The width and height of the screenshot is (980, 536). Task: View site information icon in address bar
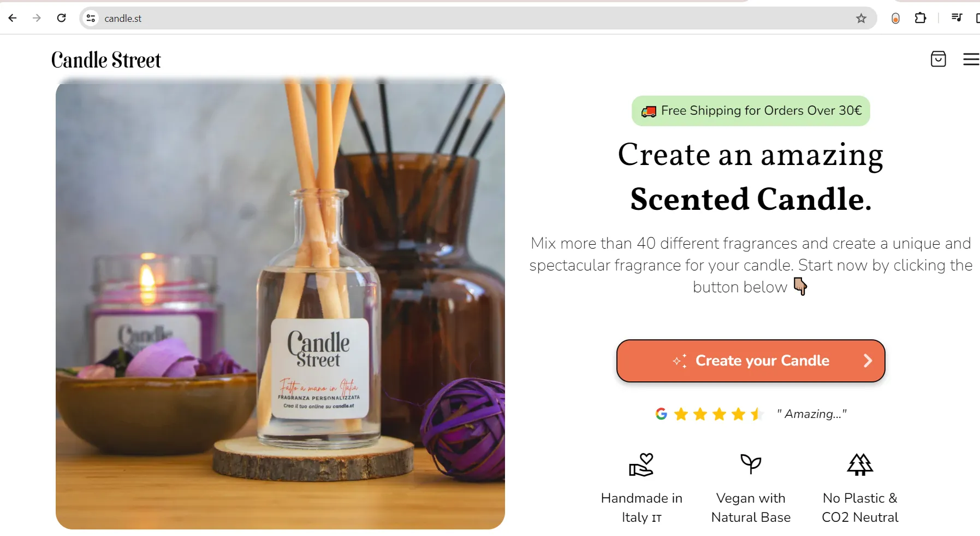[x=91, y=18]
